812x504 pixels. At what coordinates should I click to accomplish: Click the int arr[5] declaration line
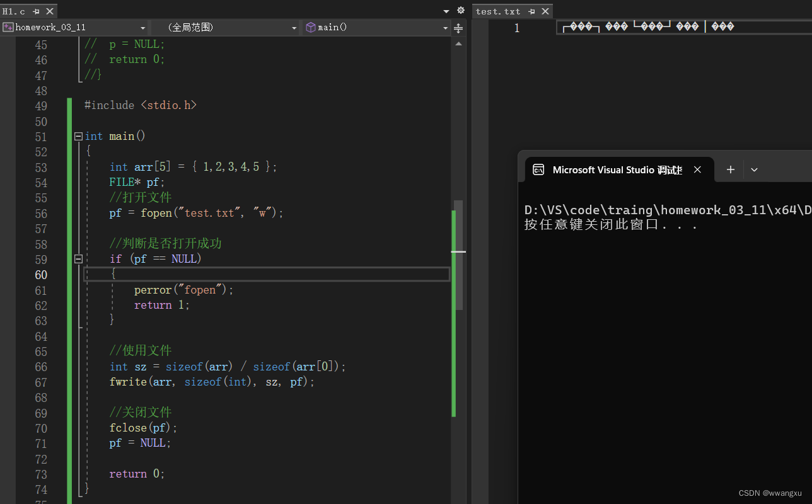(x=193, y=167)
